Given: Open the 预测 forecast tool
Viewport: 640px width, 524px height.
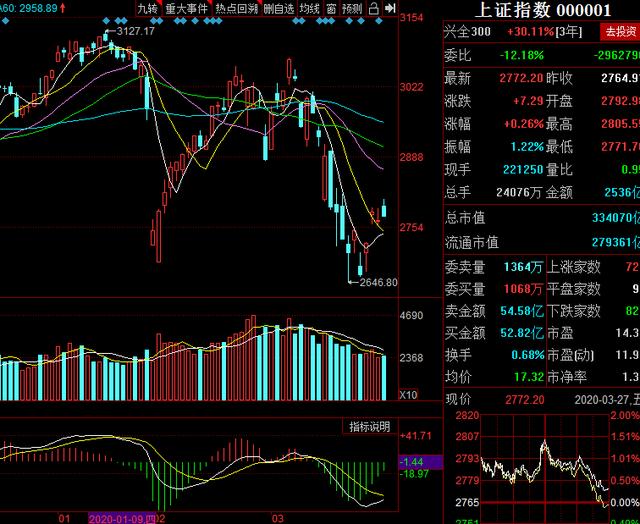Looking at the screenshot, I should click(352, 8).
